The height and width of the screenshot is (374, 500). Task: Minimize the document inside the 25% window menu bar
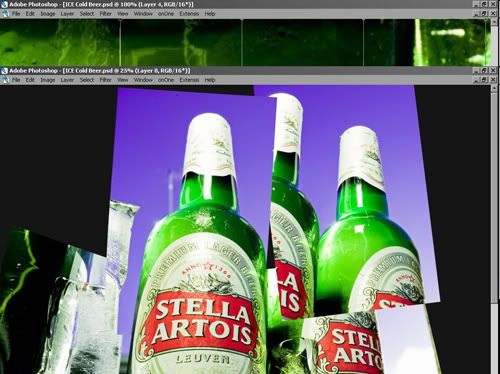(476, 80)
